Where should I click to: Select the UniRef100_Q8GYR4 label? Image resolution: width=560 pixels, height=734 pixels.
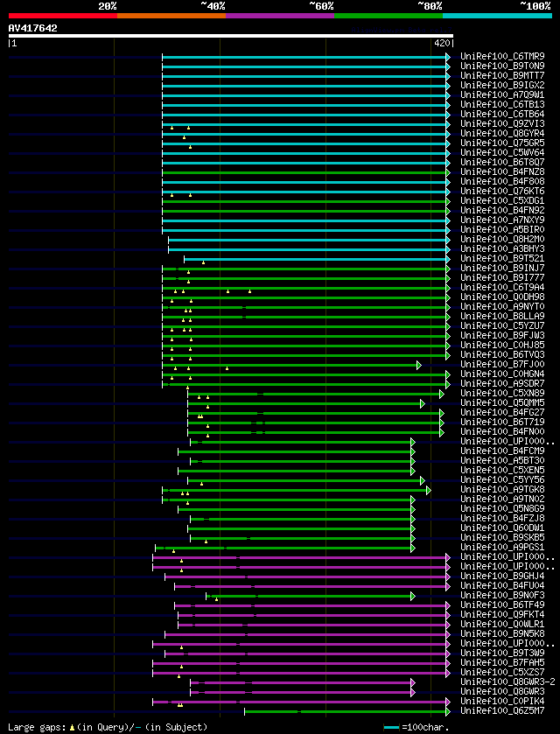point(502,133)
